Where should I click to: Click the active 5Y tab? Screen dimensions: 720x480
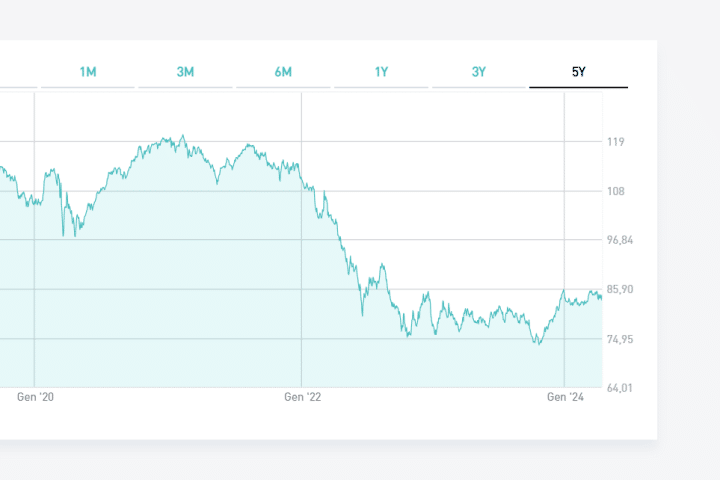(578, 72)
